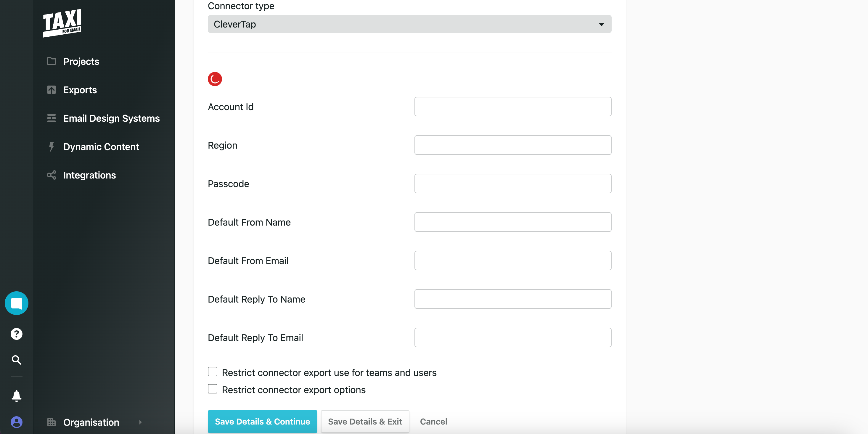Focus the Region input field
868x434 pixels.
(x=512, y=145)
